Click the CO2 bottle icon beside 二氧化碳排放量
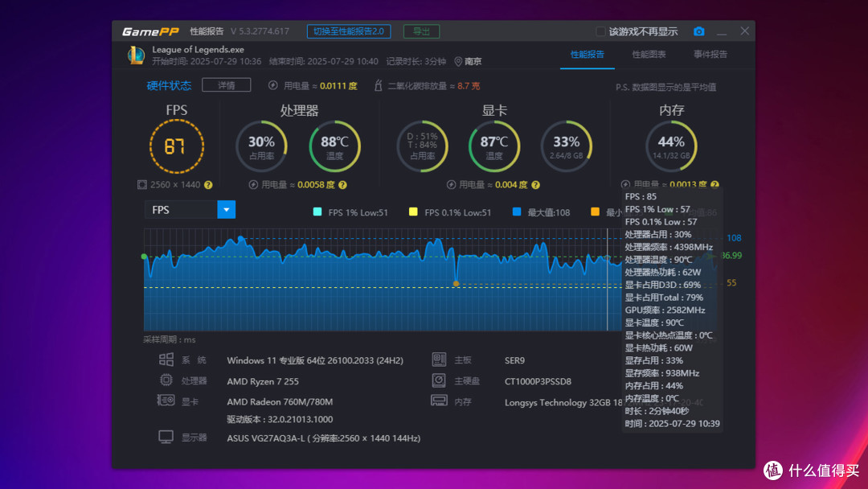The height and width of the screenshot is (489, 868). 378,85
